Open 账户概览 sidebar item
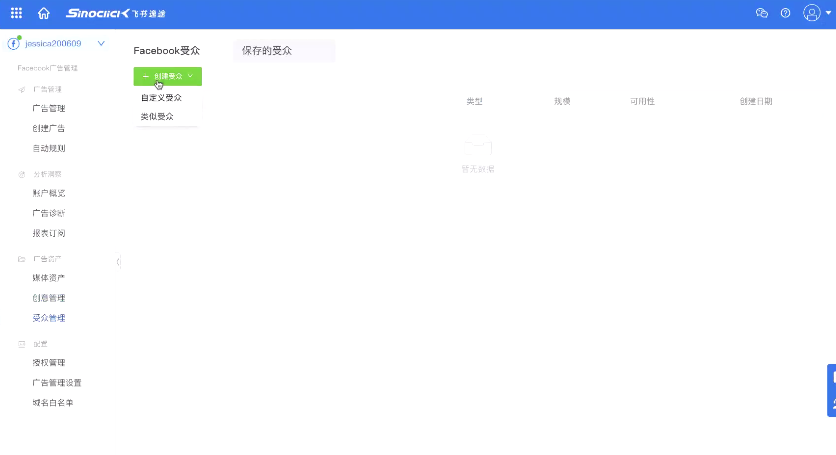The width and height of the screenshot is (836, 455). click(x=49, y=193)
